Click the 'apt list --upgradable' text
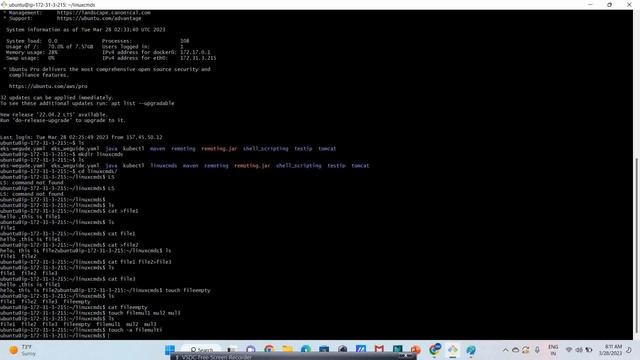The height and width of the screenshot is (360, 640). point(142,103)
